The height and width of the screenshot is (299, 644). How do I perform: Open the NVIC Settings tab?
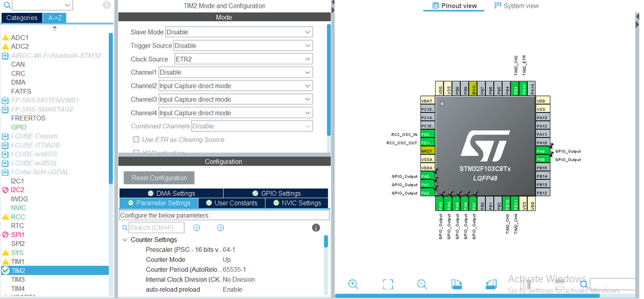[x=297, y=203]
